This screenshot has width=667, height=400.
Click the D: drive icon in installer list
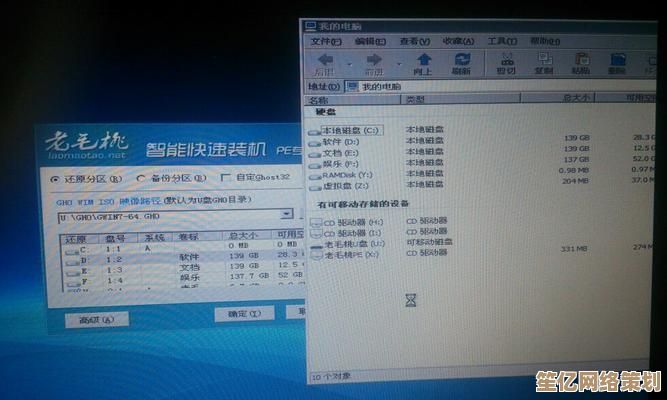tap(73, 262)
